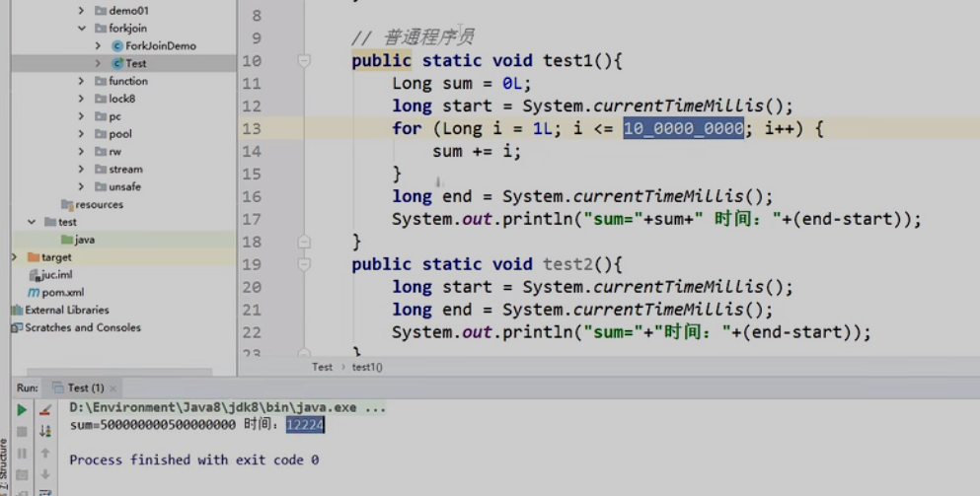Click the test2 method name
This screenshot has width=980, height=496.
click(568, 264)
